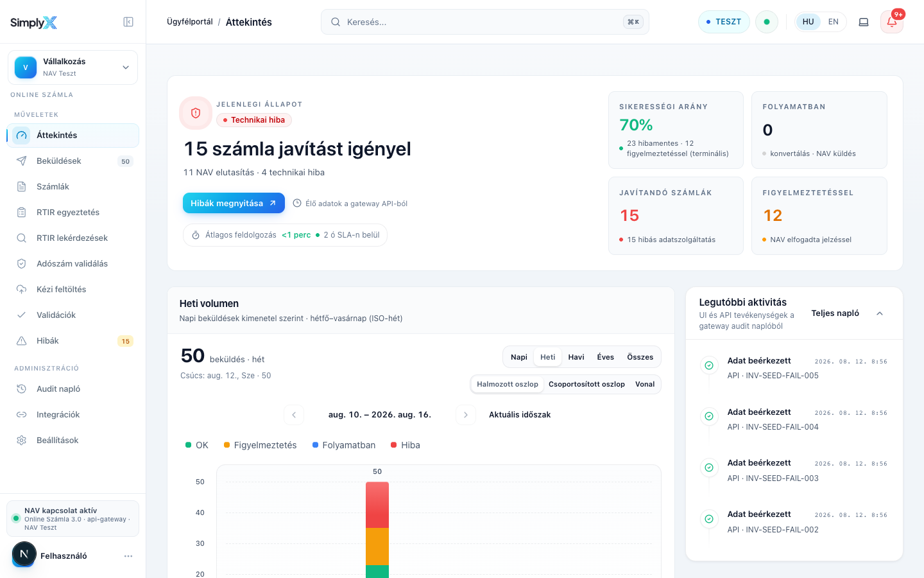Click the Integrációk link icon
This screenshot has width=924, height=578.
pyautogui.click(x=22, y=415)
